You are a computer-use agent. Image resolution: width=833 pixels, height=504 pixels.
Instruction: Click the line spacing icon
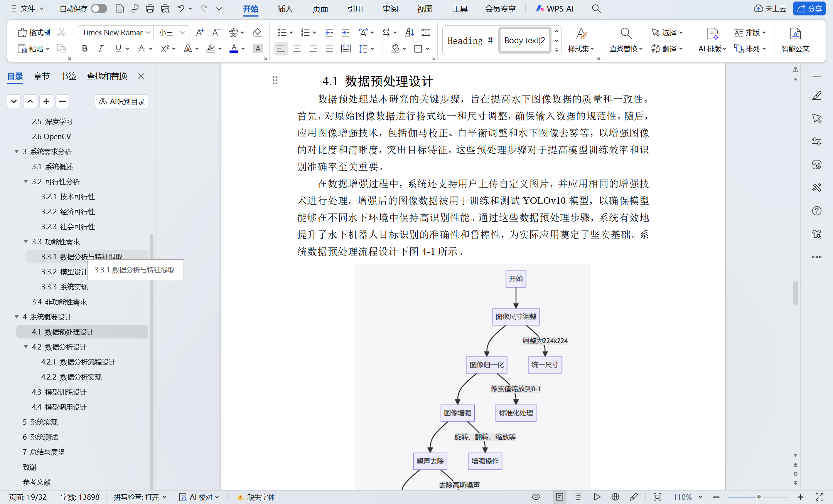363,49
